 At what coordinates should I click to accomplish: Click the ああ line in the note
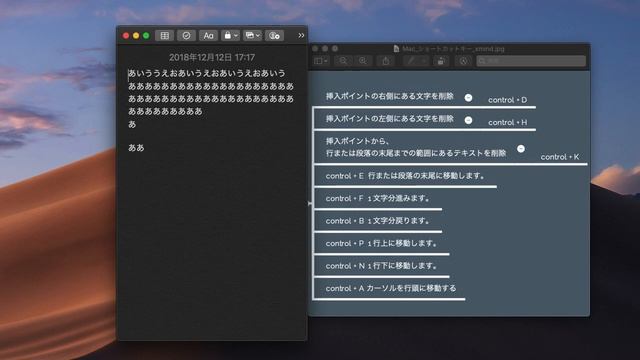tap(136, 148)
